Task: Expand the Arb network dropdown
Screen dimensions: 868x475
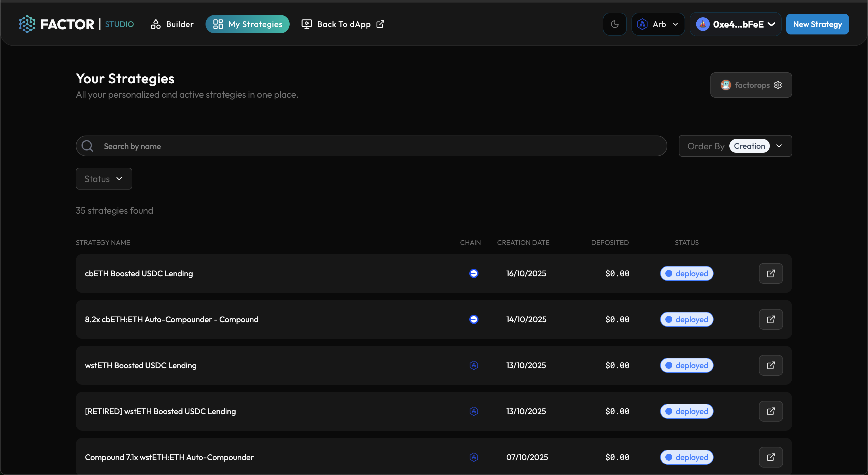Action: (658, 24)
